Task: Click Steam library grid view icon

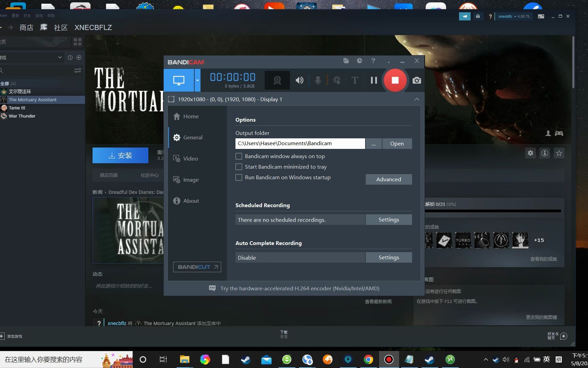Action: tap(78, 42)
